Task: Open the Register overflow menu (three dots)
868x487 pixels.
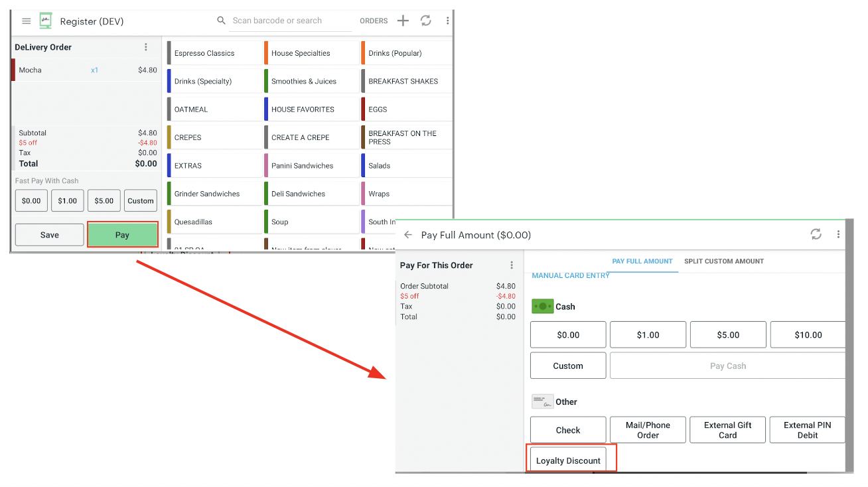Action: 447,21
